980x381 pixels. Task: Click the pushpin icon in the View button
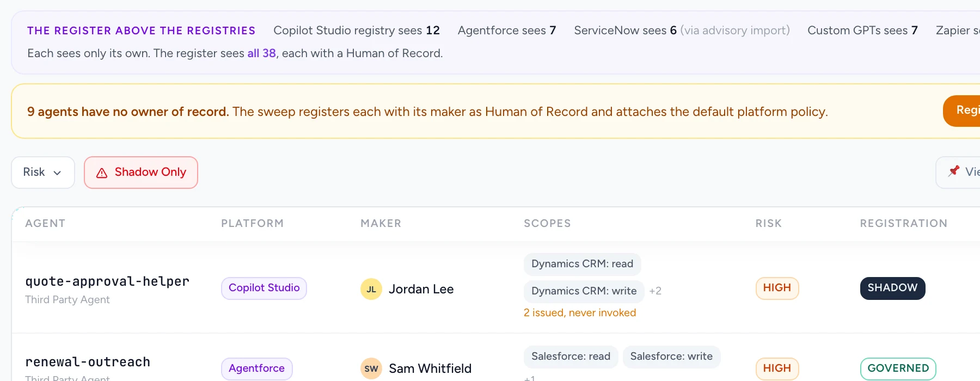point(953,171)
